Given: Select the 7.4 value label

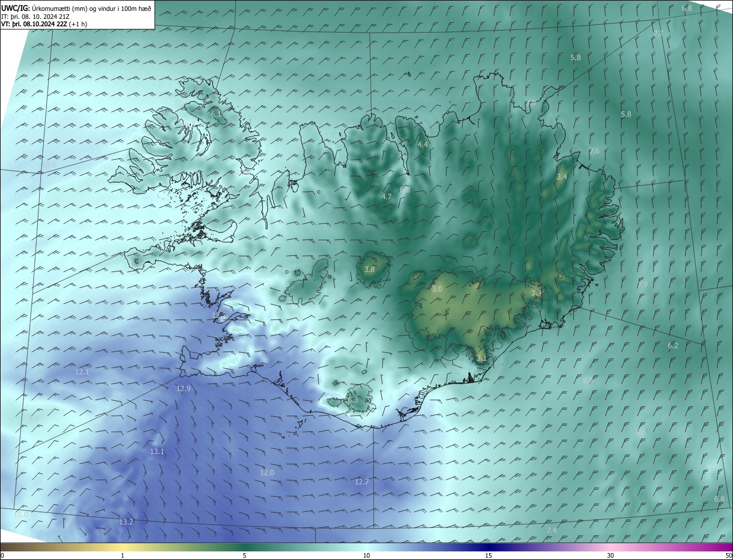Looking at the screenshot, I should 551,531.
